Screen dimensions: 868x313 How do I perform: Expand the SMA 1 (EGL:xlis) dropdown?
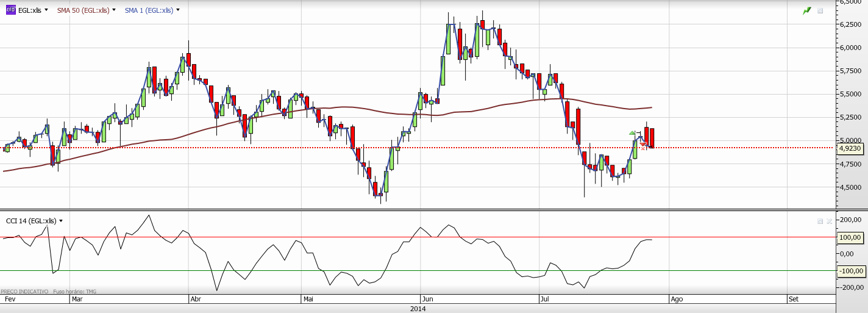click(x=177, y=10)
